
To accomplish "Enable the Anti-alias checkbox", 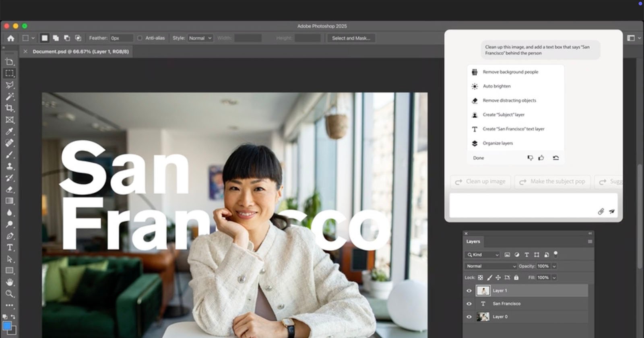I will (140, 38).
